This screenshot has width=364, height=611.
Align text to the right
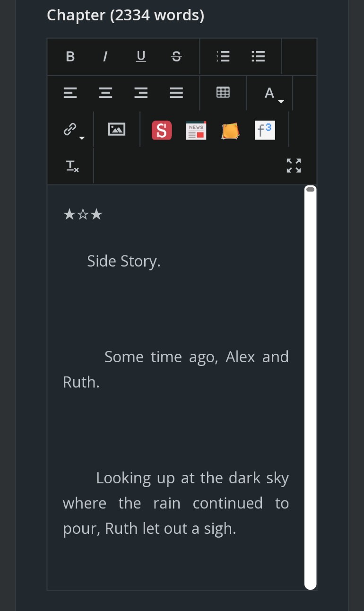(x=141, y=93)
